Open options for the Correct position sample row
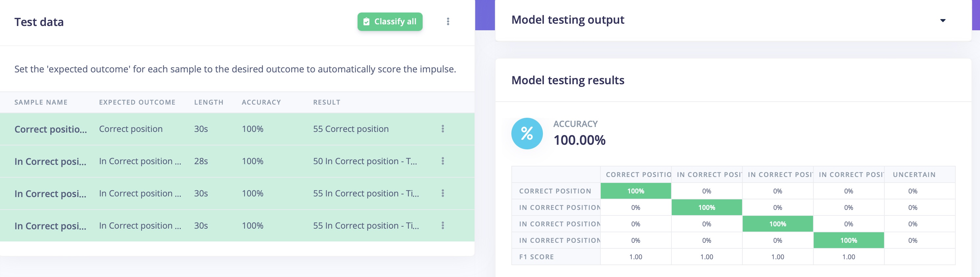The width and height of the screenshot is (980, 277). [x=442, y=129]
